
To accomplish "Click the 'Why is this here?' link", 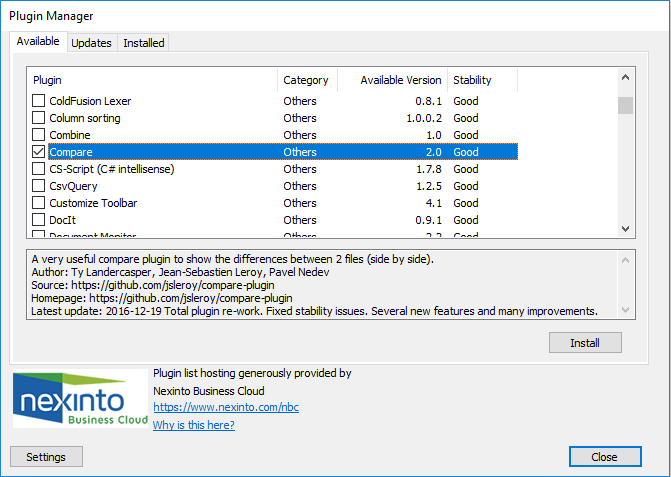I will (x=194, y=425).
